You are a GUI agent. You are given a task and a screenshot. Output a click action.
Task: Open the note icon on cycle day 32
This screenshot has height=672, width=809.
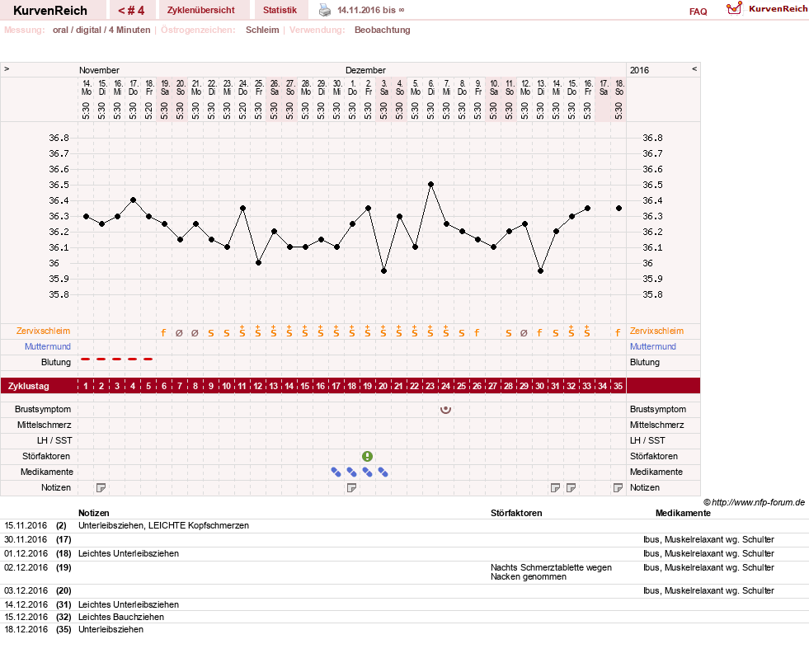point(571,487)
